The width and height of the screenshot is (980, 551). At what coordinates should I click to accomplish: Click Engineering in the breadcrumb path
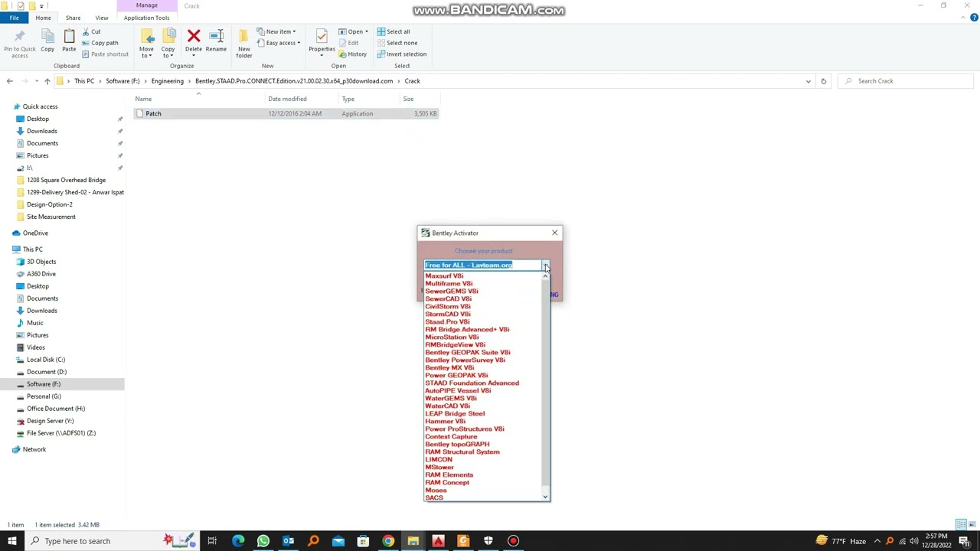pyautogui.click(x=167, y=81)
